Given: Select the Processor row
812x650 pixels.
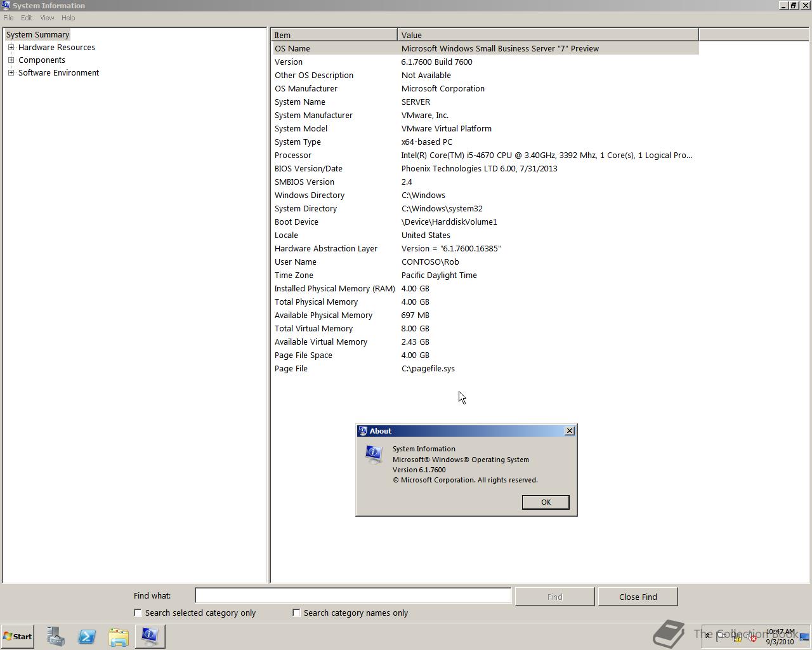Looking at the screenshot, I should pyautogui.click(x=485, y=155).
